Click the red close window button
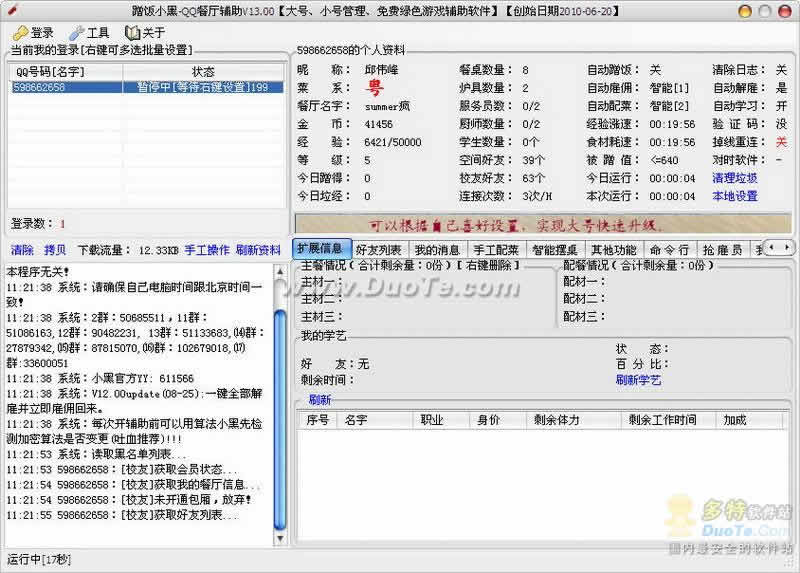Screen dimensions: 800x573 click(x=785, y=11)
